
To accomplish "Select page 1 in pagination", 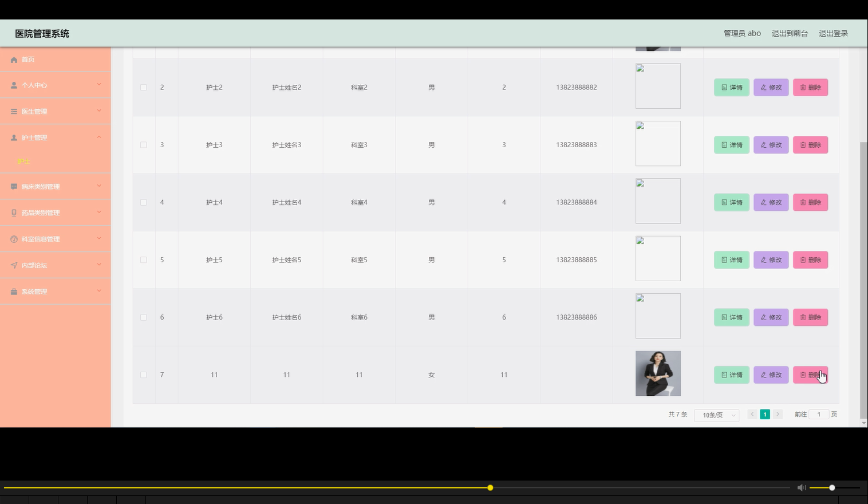I will pos(765,414).
